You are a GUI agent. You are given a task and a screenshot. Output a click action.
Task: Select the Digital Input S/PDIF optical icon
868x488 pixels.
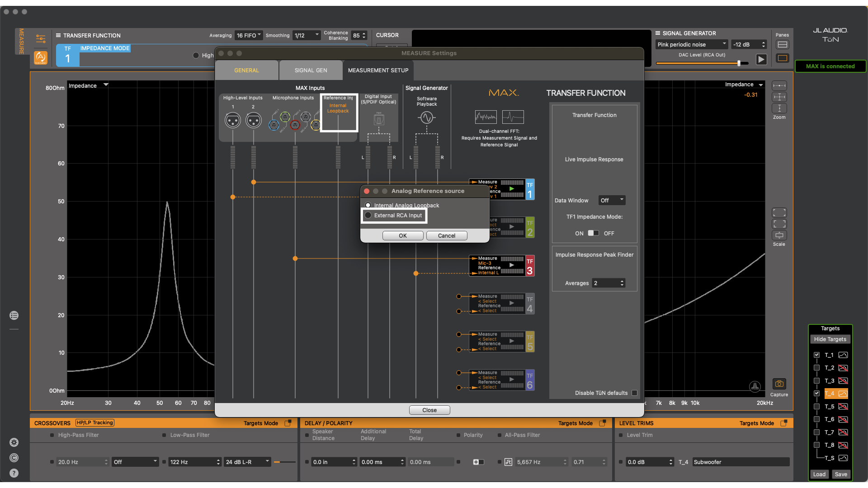(379, 120)
